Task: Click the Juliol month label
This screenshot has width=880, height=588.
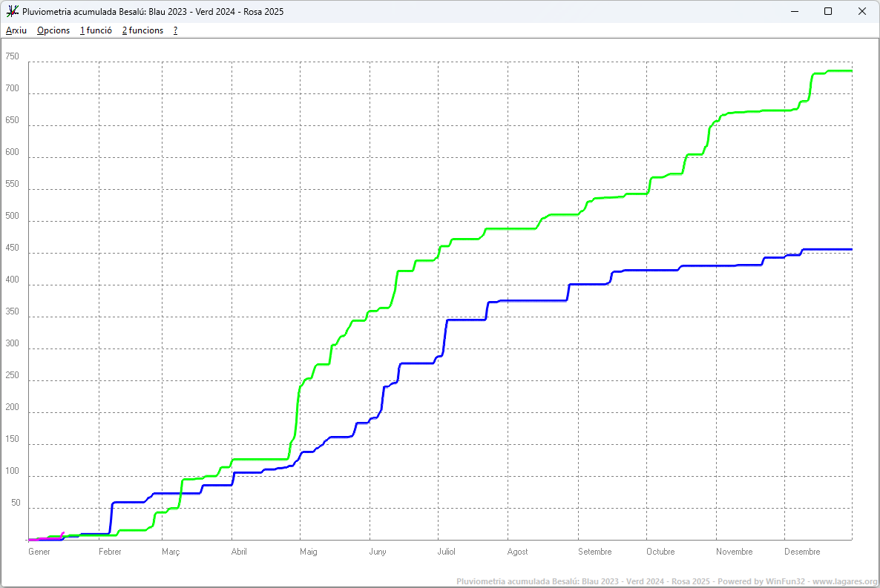Action: point(446,552)
